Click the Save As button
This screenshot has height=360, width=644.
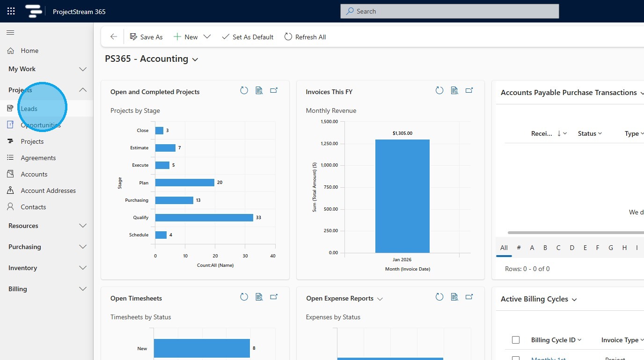(x=146, y=37)
